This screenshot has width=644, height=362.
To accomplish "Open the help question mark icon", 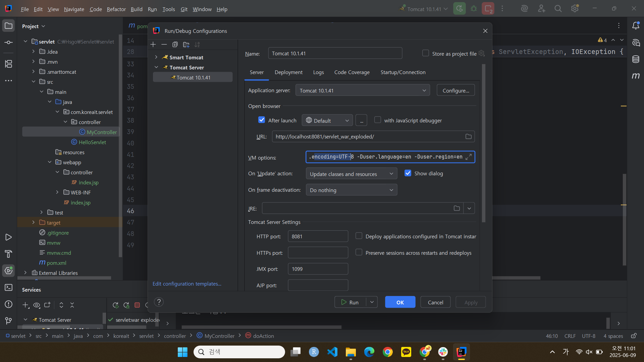I will pos(159,302).
